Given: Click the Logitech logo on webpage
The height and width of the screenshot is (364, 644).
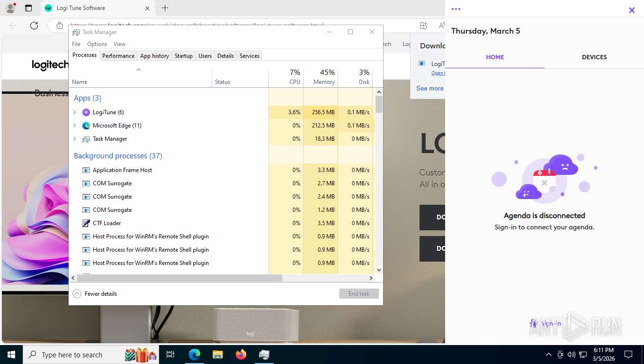Looking at the screenshot, I should pyautogui.click(x=50, y=65).
